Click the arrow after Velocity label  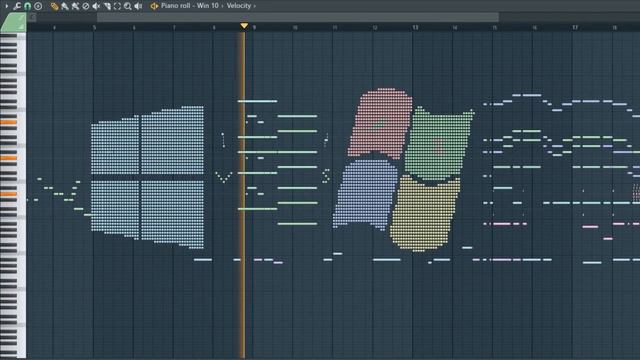click(255, 6)
